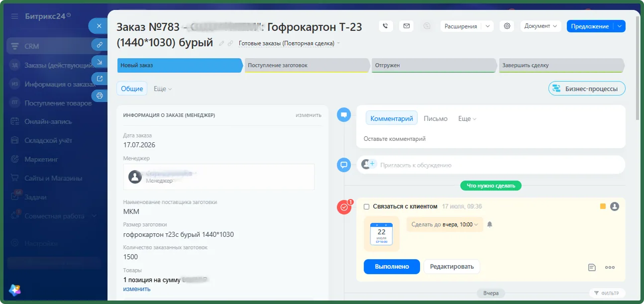Viewport: 644px width, 304px height.
Task: Click изменить in the order info header
Action: [x=309, y=115]
